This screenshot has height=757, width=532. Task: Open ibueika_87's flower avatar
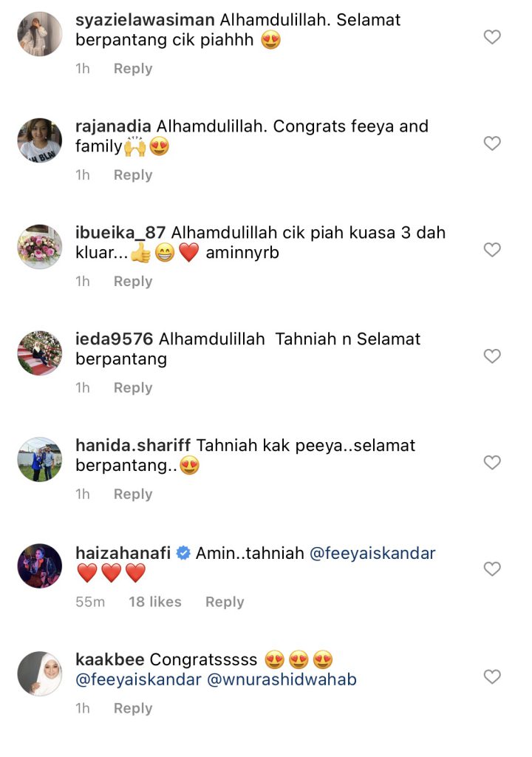point(40,247)
